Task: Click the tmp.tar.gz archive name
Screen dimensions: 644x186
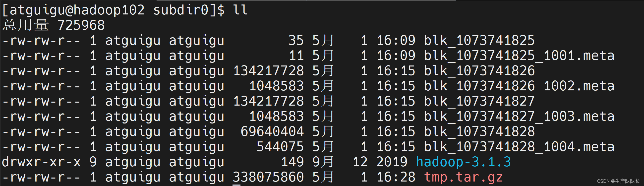Action: [464, 178]
